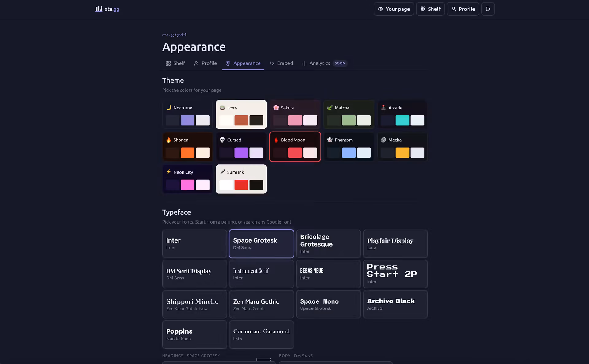Click the ota.gg logo icon
589x364 pixels.
(x=99, y=9)
